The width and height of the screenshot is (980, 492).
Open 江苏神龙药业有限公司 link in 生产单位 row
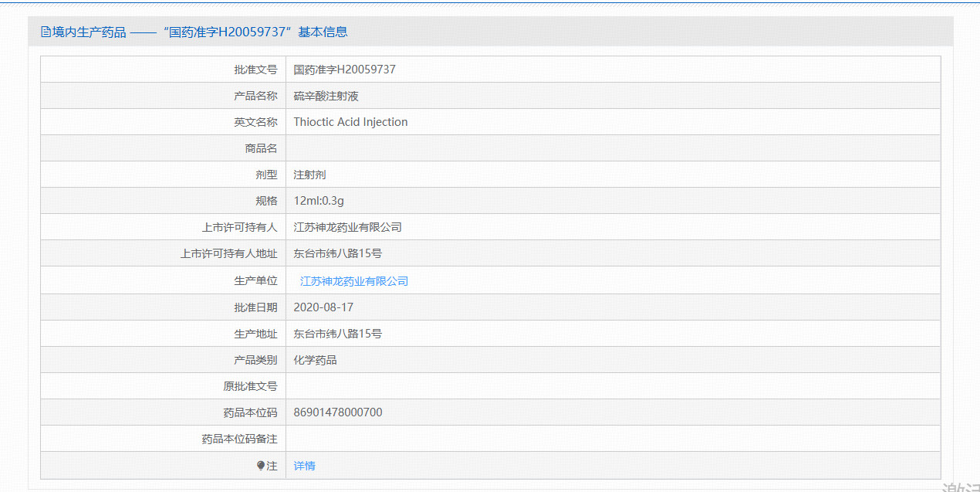[353, 281]
